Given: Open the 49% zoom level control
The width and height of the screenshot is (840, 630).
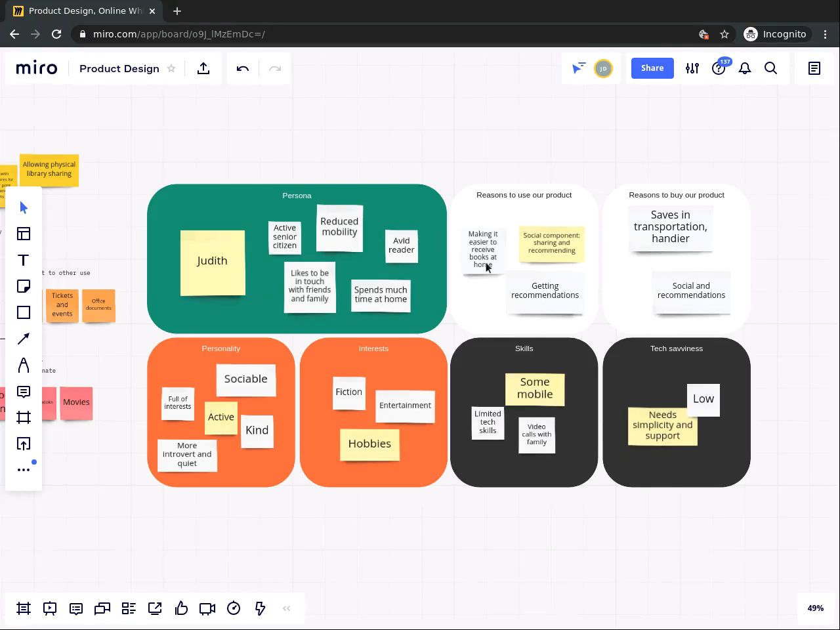Looking at the screenshot, I should (816, 608).
